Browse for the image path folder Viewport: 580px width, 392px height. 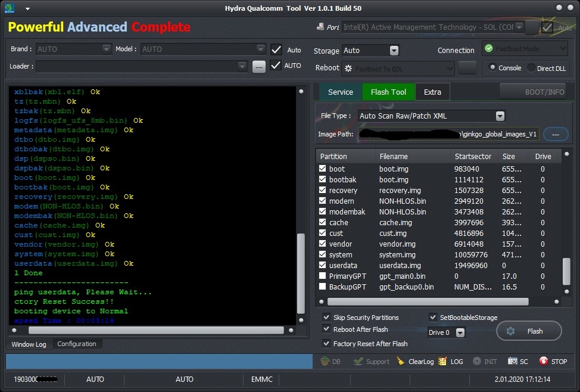pyautogui.click(x=556, y=135)
